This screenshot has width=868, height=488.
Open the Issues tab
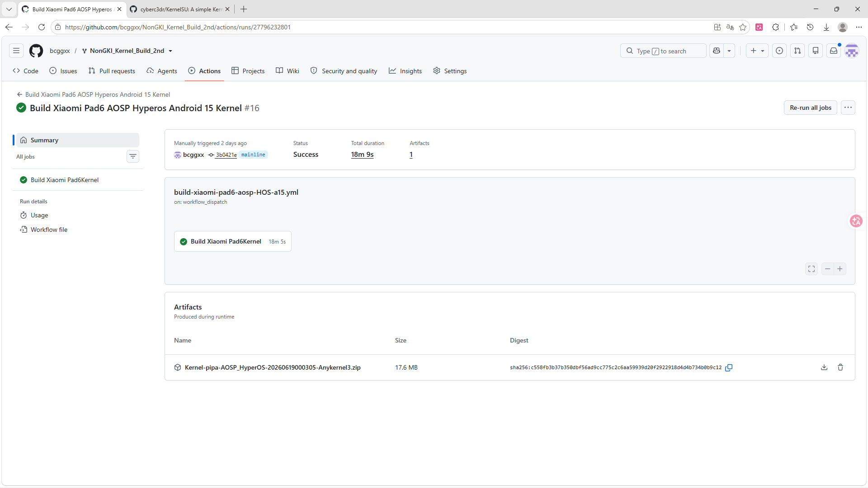pos(63,71)
